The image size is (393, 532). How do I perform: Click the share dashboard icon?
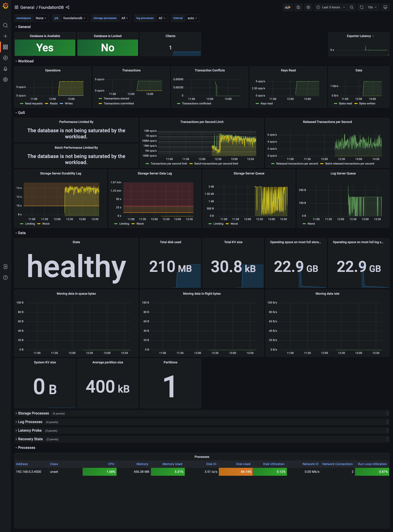(x=68, y=7)
